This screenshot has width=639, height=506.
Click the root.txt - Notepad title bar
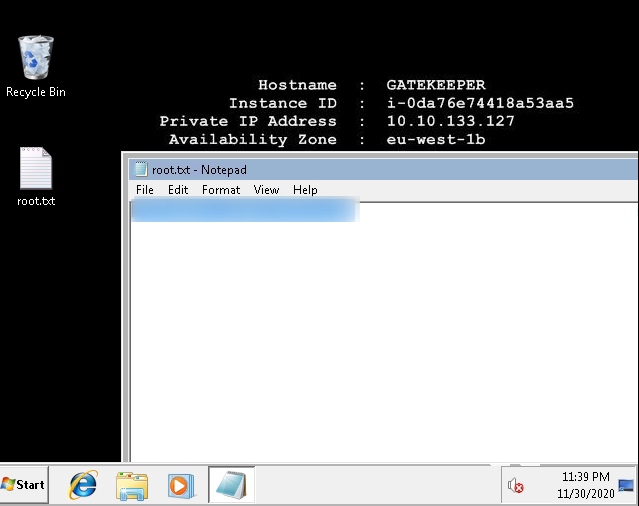click(x=400, y=169)
